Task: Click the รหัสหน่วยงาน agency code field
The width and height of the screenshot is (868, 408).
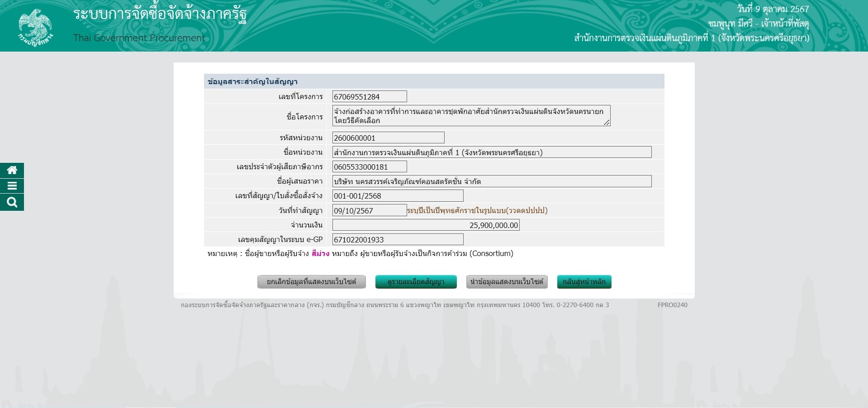Action: [x=388, y=138]
